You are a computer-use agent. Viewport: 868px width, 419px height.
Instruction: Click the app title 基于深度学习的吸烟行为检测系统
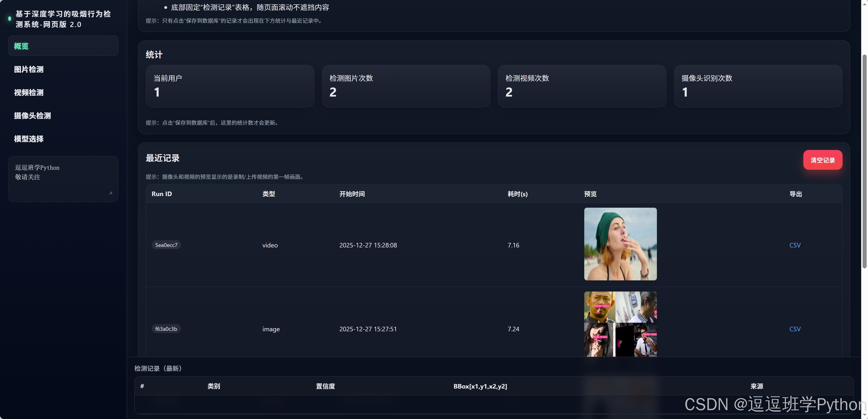click(63, 19)
